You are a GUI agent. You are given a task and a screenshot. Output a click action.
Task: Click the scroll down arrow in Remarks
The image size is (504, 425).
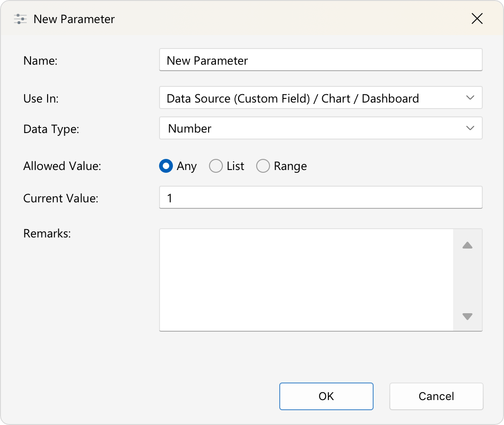(x=467, y=316)
